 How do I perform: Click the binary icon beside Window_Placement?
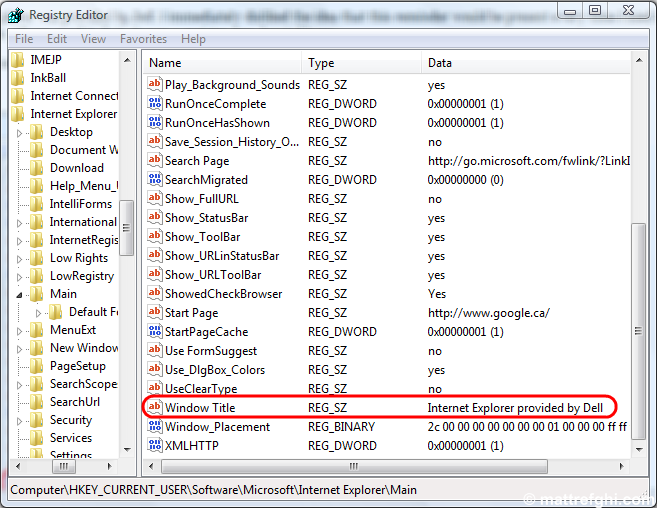pyautogui.click(x=155, y=427)
